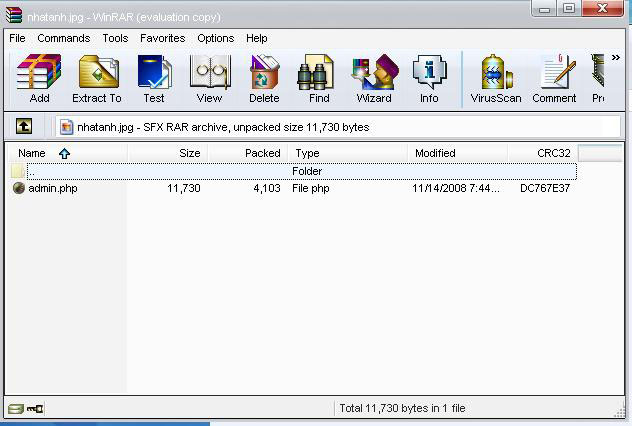Maximize the WinRAR window
This screenshot has height=426, width=632.
569,8
